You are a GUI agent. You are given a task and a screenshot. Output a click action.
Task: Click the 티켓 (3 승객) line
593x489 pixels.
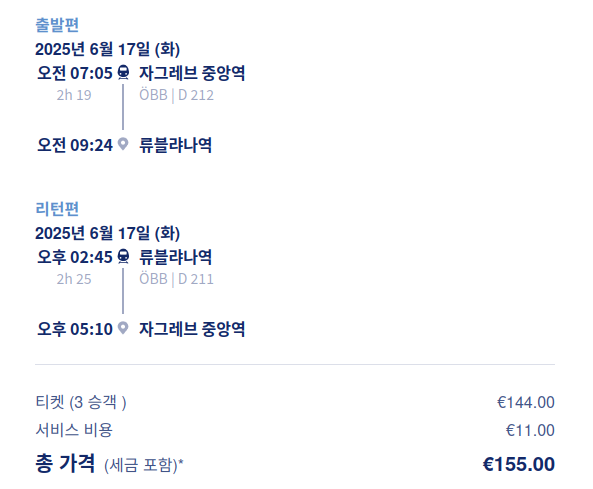(x=295, y=402)
